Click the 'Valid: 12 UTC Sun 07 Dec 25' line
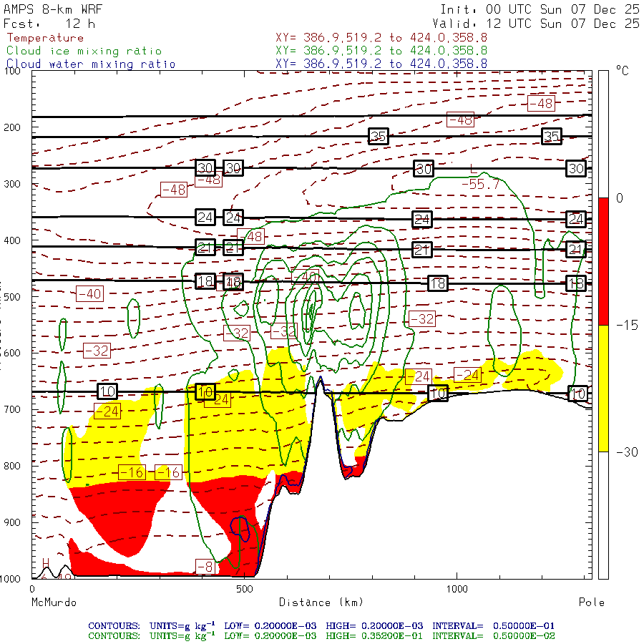This screenshot has height=644, width=644. pos(535,24)
